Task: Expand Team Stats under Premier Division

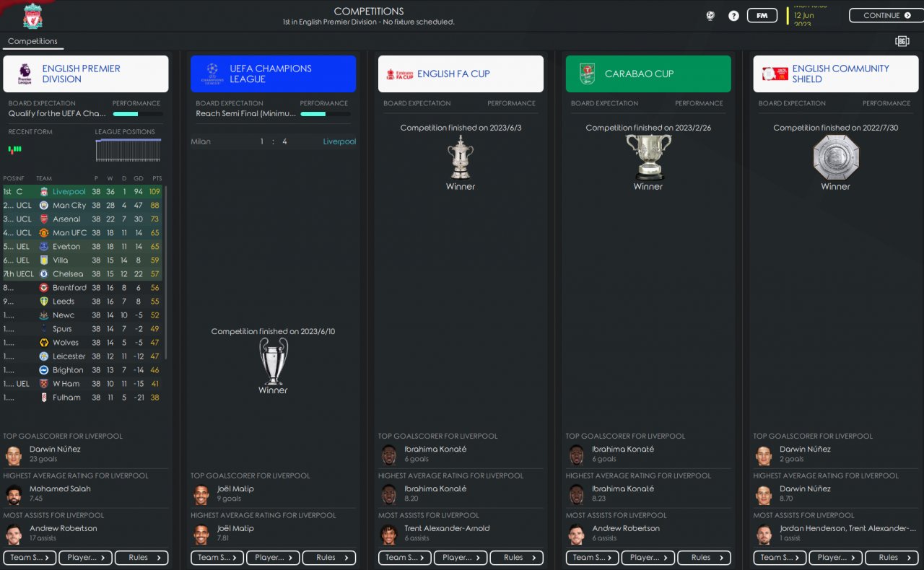Action: pyautogui.click(x=29, y=558)
